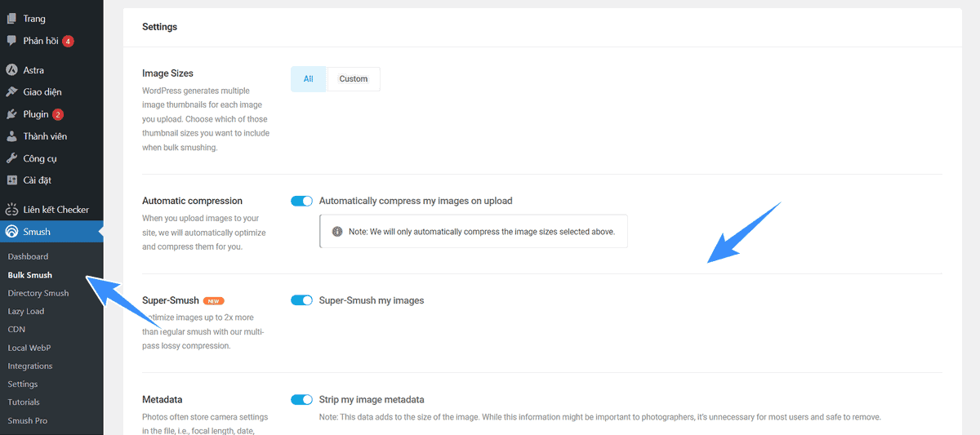Go to Local WebP submenu
Screen dimensions: 980x435
click(29, 348)
